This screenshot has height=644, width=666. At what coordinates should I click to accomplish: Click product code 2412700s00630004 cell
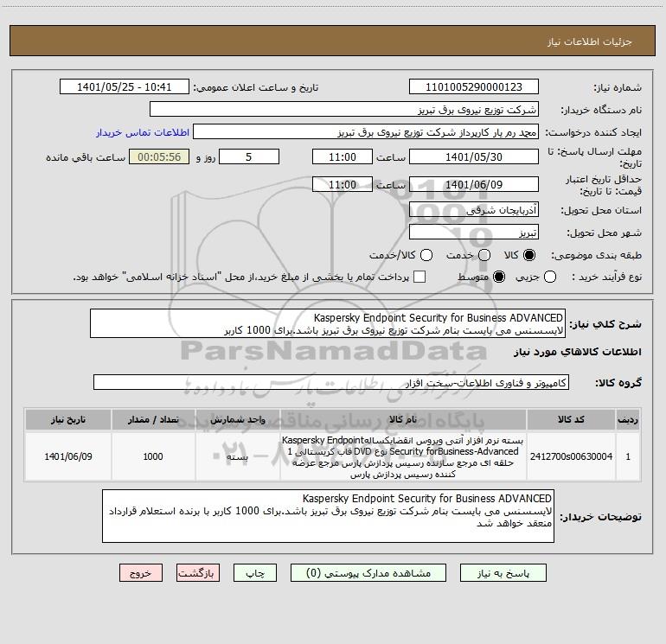(571, 456)
